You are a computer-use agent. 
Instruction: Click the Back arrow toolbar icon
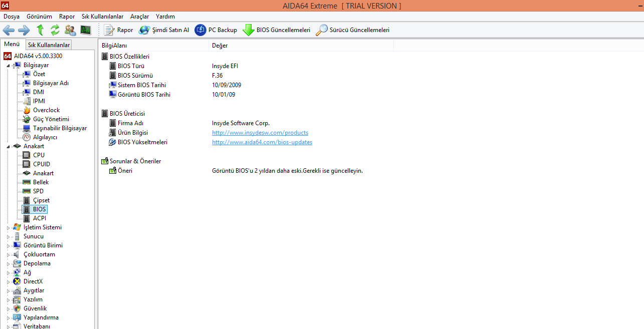coord(9,30)
